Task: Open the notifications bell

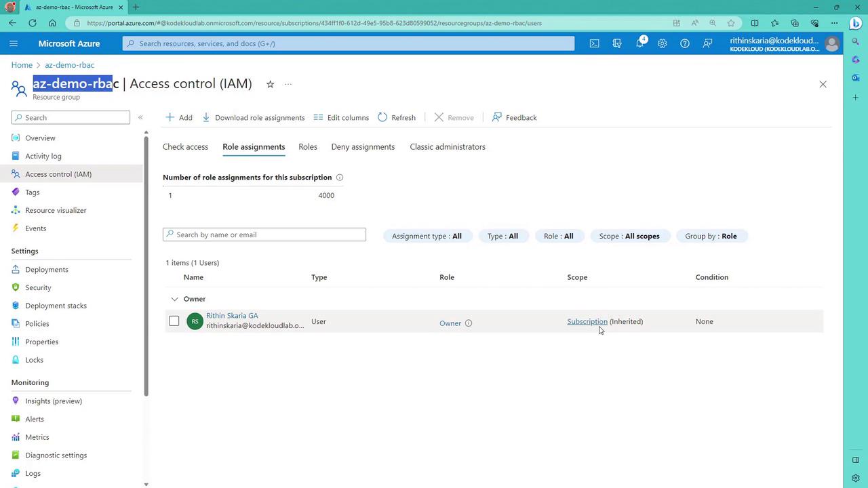Action: pos(639,43)
